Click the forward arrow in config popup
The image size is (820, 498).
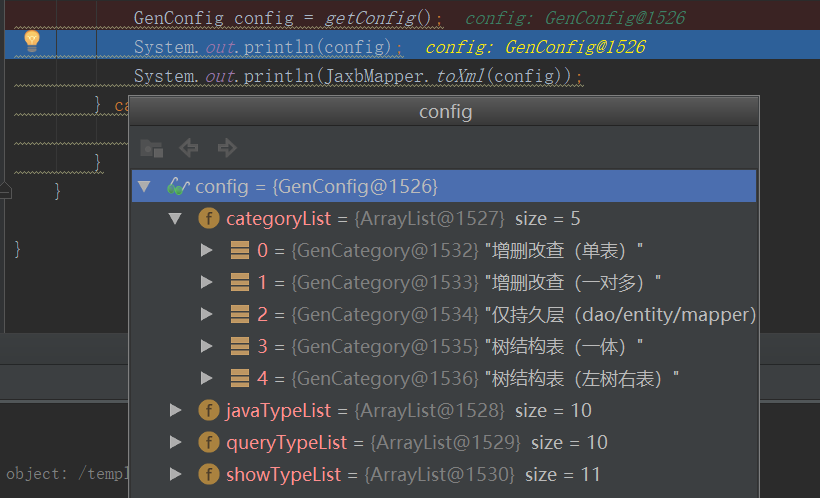point(227,148)
